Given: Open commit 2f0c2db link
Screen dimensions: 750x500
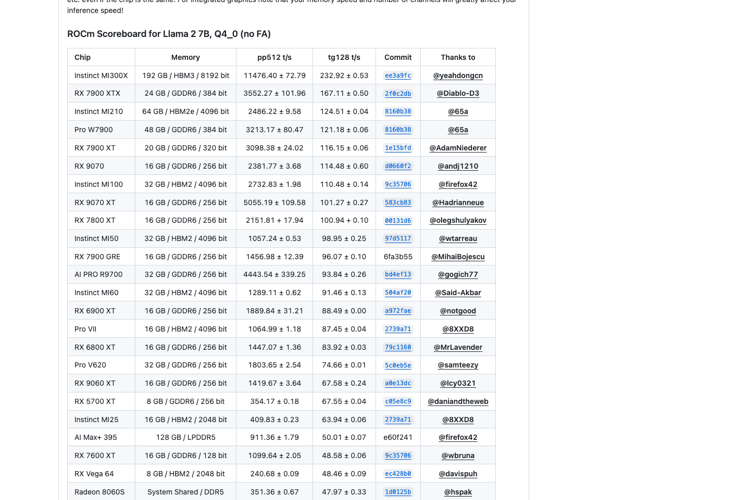Looking at the screenshot, I should (397, 94).
